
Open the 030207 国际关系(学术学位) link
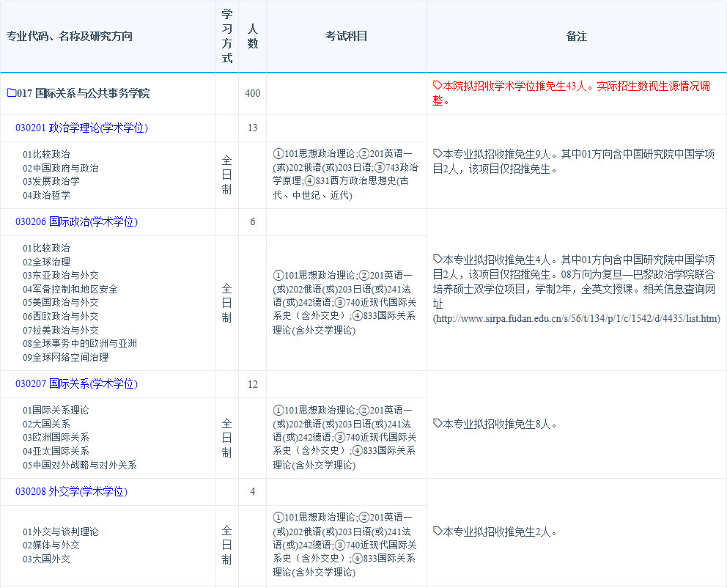(76, 384)
